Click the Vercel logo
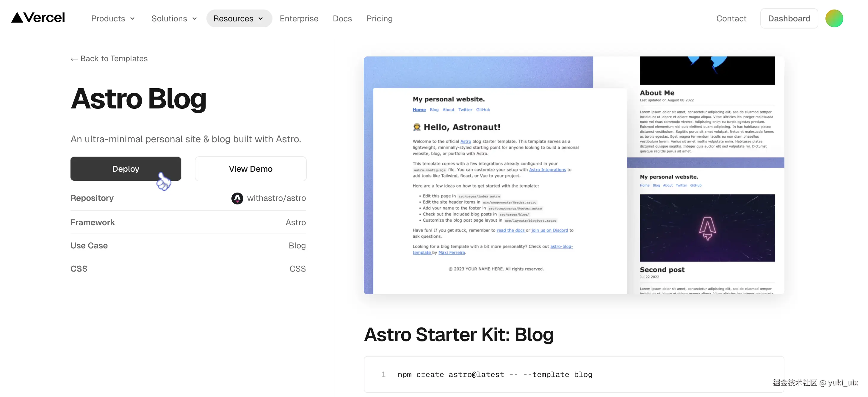This screenshot has width=868, height=397. 38,18
